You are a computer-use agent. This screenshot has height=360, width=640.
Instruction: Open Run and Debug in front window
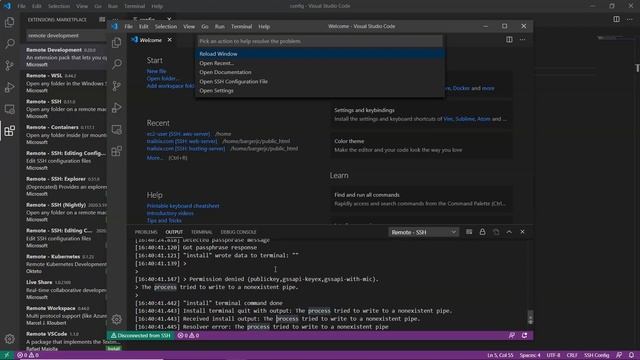coord(117,107)
